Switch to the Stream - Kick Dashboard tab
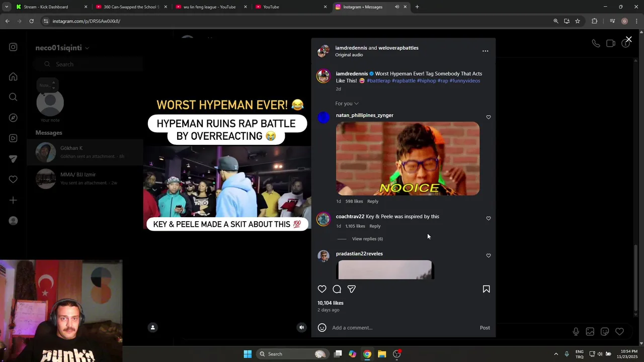644x362 pixels. coord(51,7)
